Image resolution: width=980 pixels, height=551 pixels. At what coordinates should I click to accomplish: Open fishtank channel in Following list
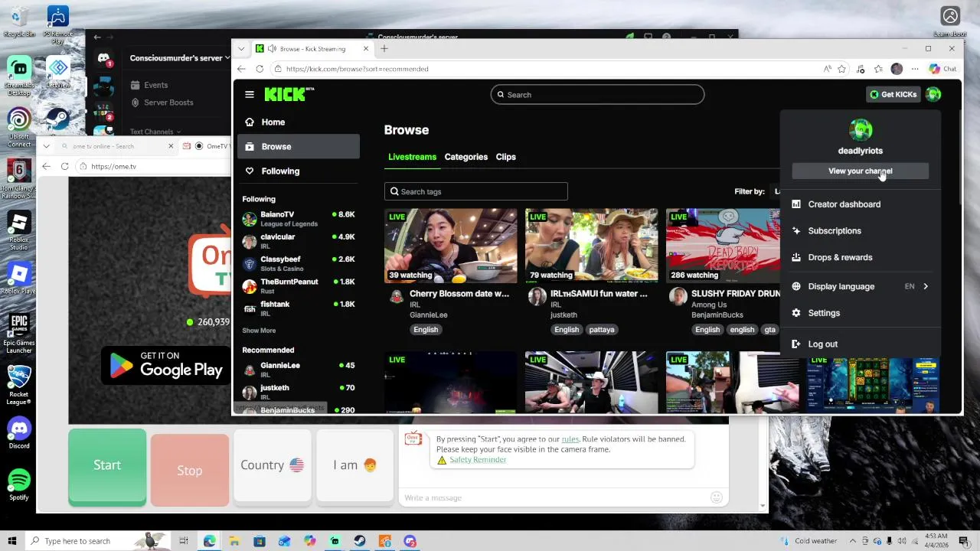(299, 308)
